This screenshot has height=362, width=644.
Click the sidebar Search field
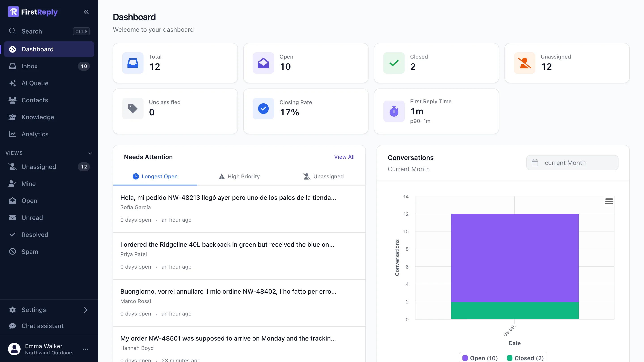[x=49, y=31]
